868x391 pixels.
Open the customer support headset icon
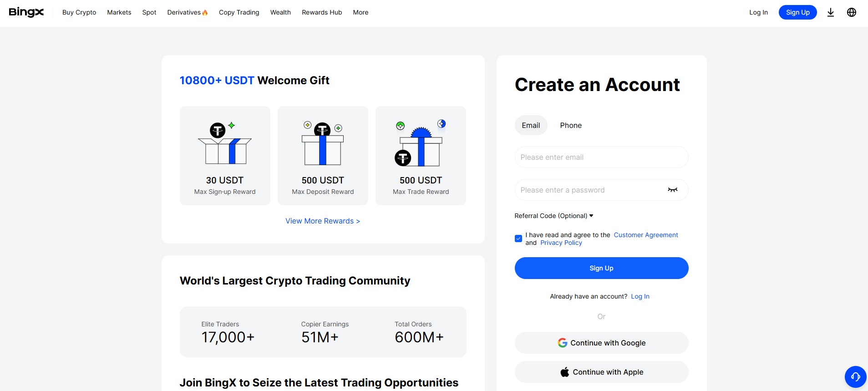click(x=856, y=377)
